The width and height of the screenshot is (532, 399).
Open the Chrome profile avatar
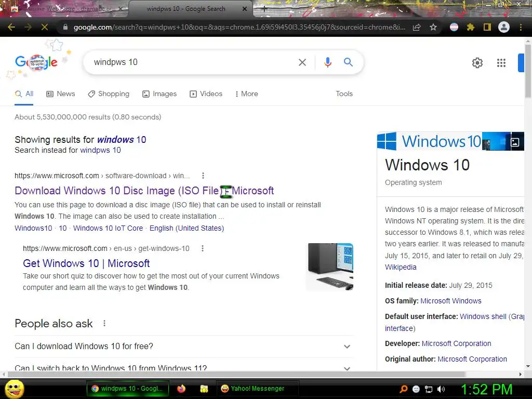(x=504, y=27)
